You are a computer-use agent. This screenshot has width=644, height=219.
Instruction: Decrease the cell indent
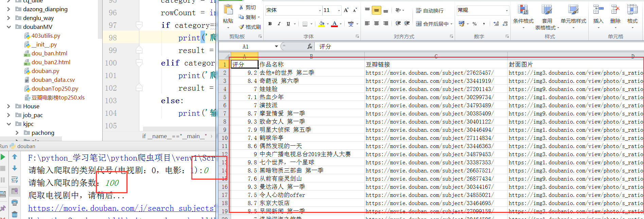point(398,23)
